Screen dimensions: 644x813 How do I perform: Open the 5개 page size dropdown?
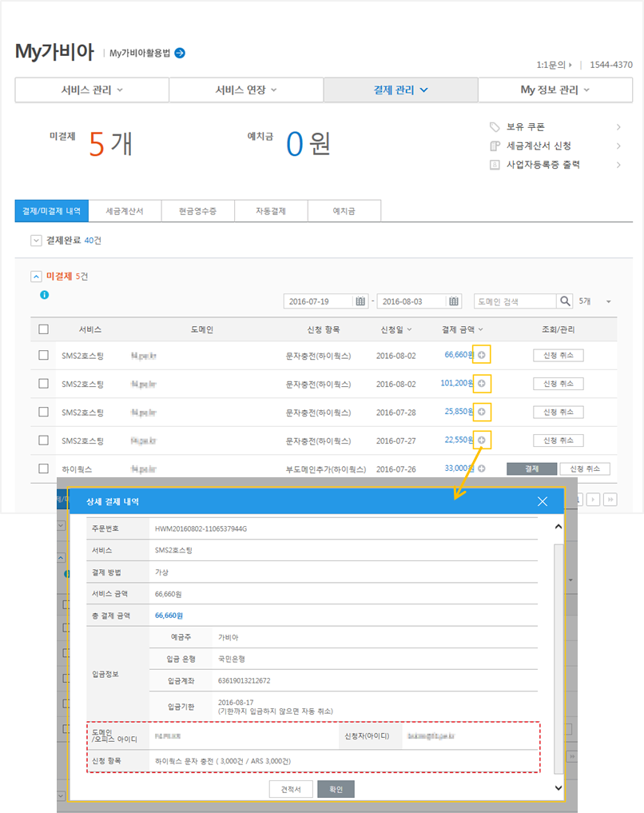pos(595,301)
